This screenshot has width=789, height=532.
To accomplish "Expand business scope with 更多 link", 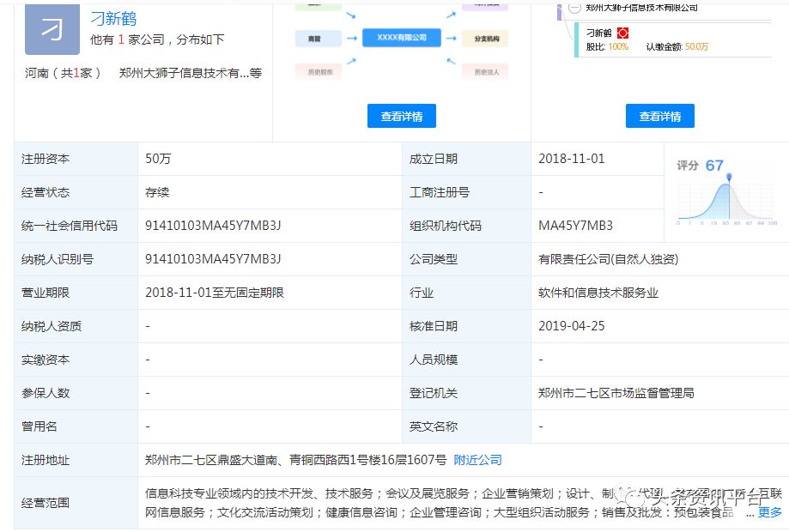I will click(769, 512).
